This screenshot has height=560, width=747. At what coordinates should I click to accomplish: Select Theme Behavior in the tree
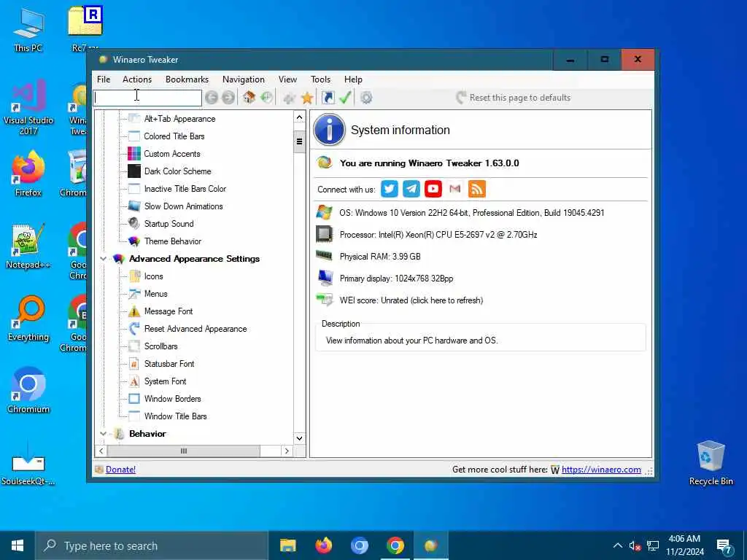173,241
